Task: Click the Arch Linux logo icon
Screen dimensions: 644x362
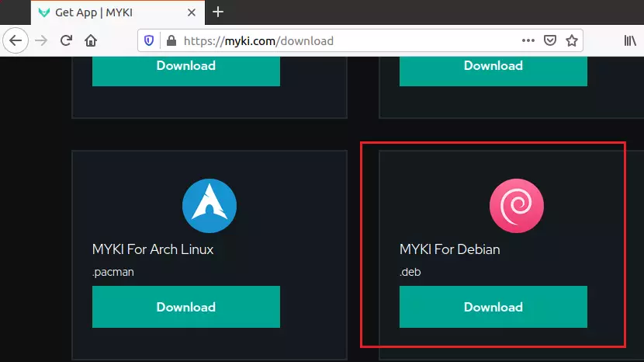Action: [x=209, y=206]
